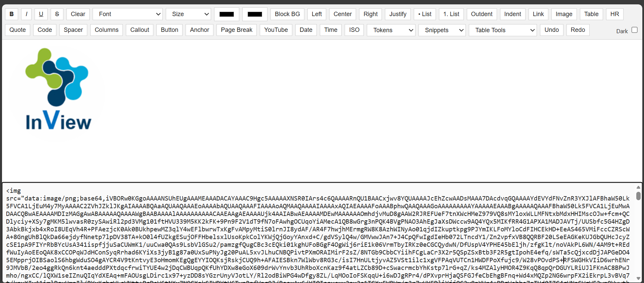Apply italic formatting with I button
Viewport: 644px width, 283px height.
point(27,14)
